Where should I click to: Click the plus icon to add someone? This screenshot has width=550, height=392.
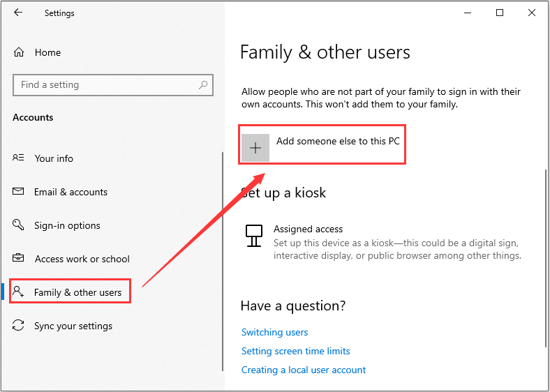pos(255,148)
